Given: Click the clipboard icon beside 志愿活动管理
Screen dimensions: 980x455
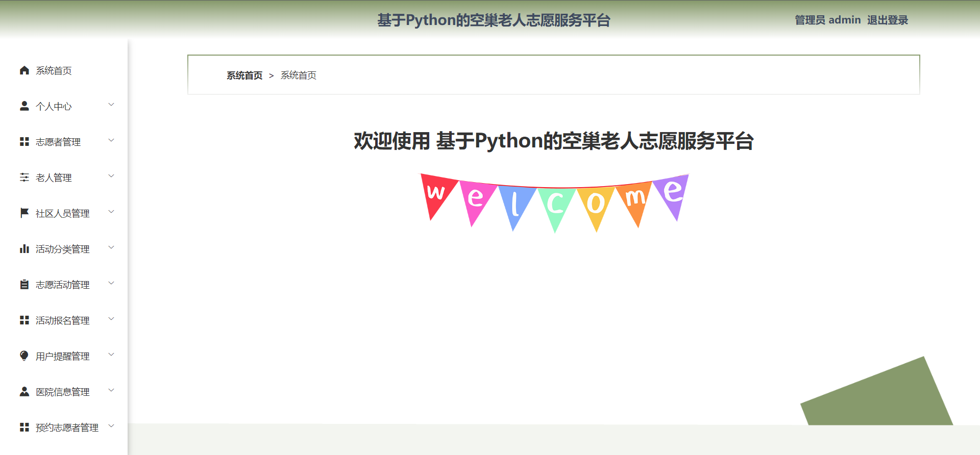Looking at the screenshot, I should pos(24,285).
